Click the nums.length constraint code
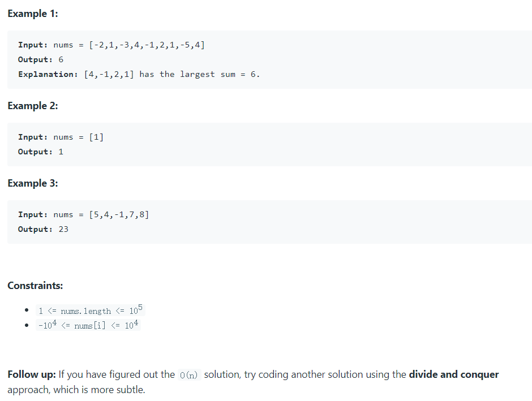This screenshot has height=401, width=532. [90, 310]
